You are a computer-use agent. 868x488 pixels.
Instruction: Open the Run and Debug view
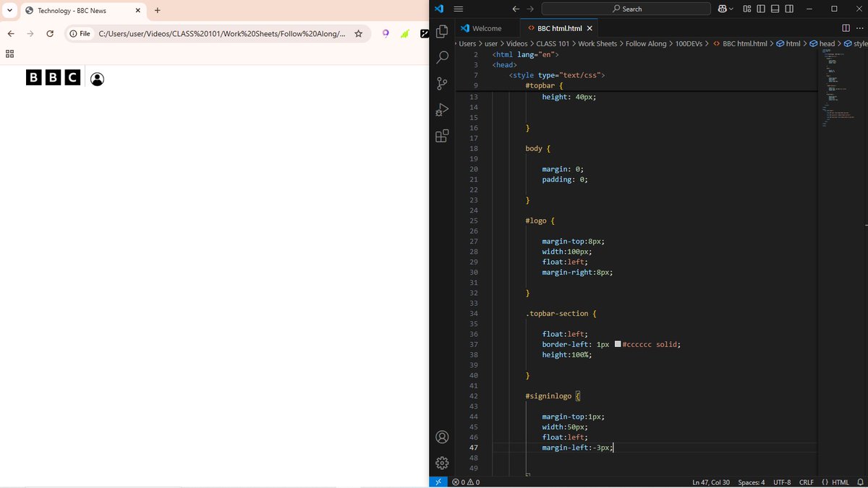(443, 110)
